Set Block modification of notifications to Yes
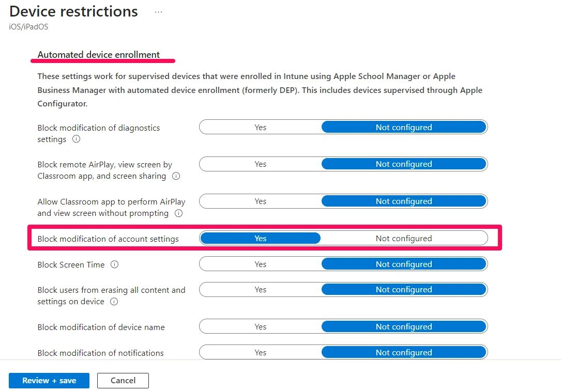Image resolution: width=561 pixels, height=392 pixels. (x=260, y=352)
